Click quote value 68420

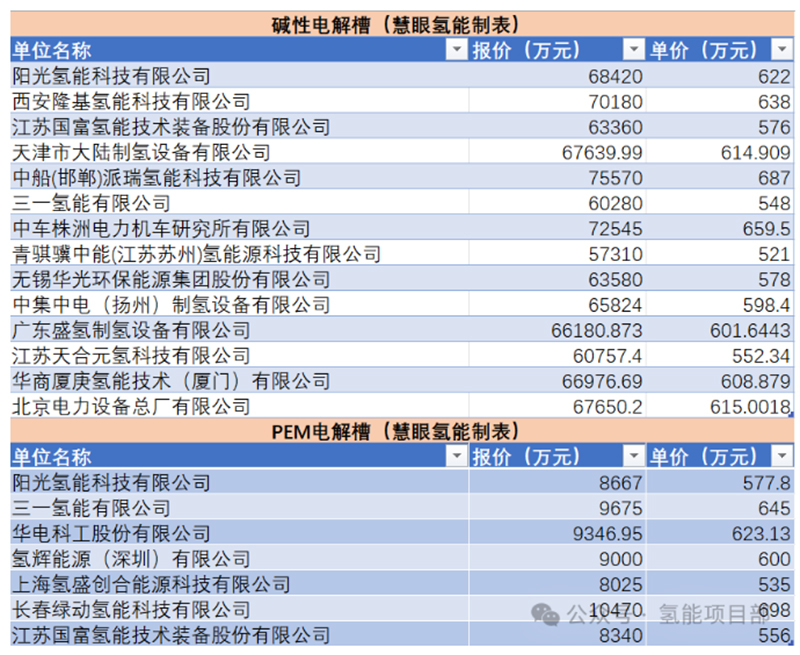[615, 77]
